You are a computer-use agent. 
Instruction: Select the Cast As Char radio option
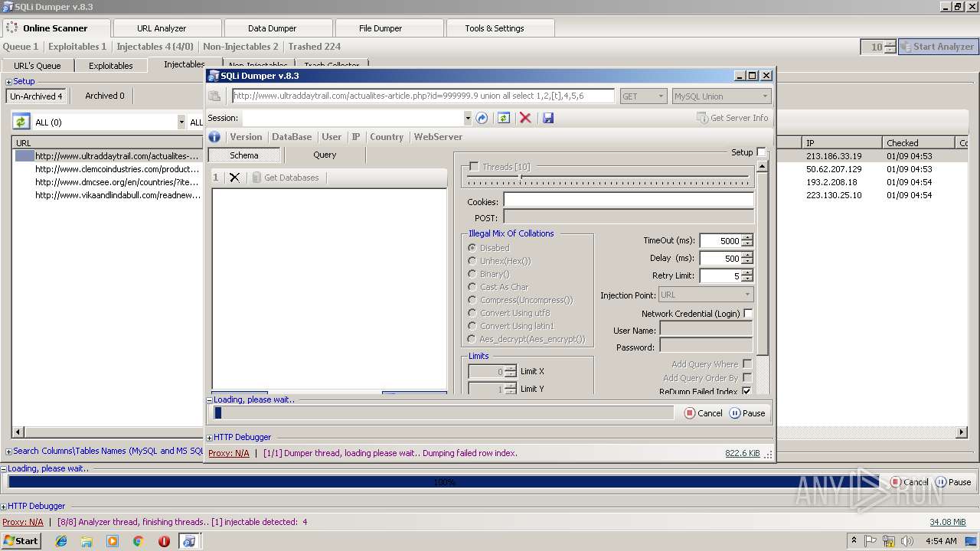pyautogui.click(x=472, y=287)
